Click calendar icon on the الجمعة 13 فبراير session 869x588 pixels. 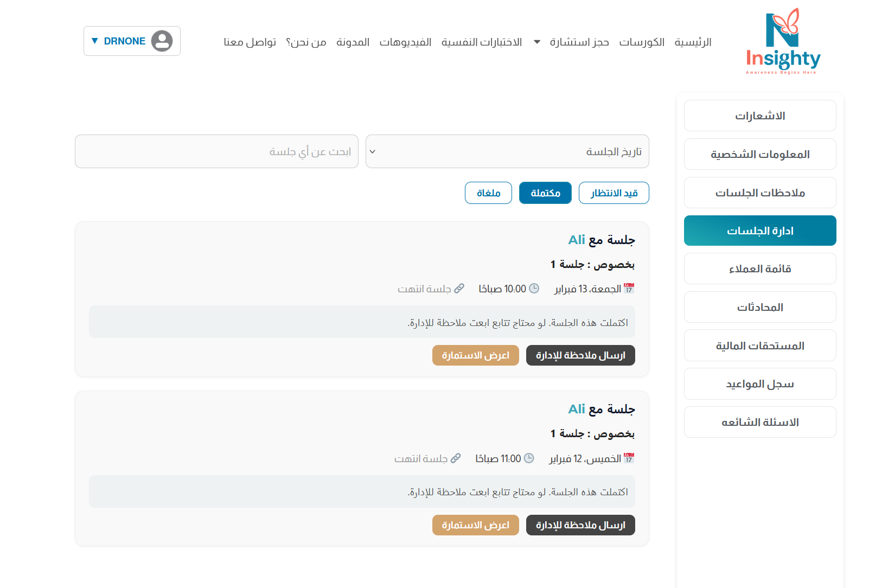tap(629, 289)
